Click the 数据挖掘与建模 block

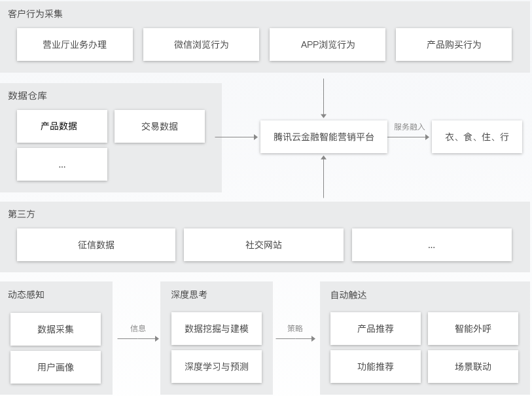pyautogui.click(x=216, y=329)
